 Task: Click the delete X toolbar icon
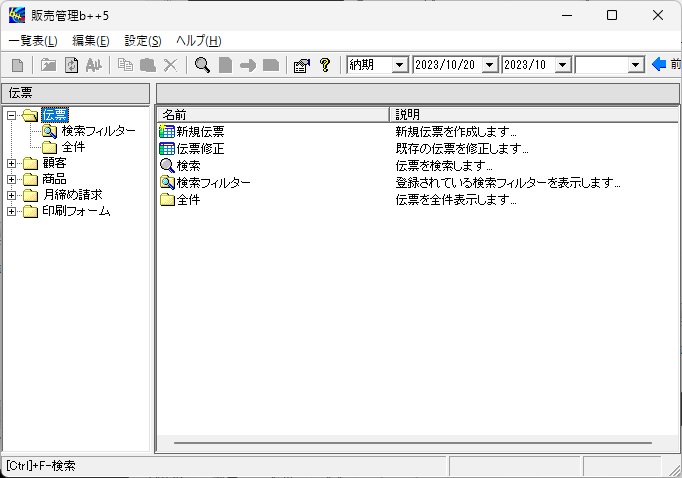click(x=170, y=65)
